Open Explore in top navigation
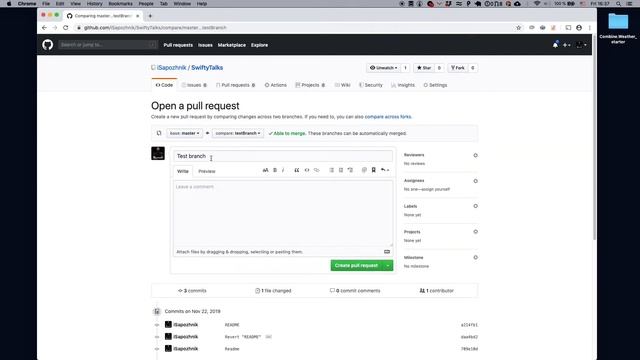Screen dimensions: 640x360 coord(259,45)
